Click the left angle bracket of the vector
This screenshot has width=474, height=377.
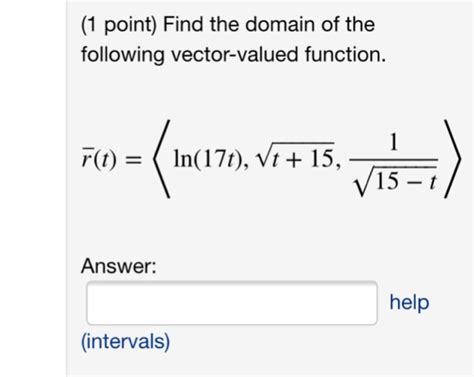(x=161, y=159)
